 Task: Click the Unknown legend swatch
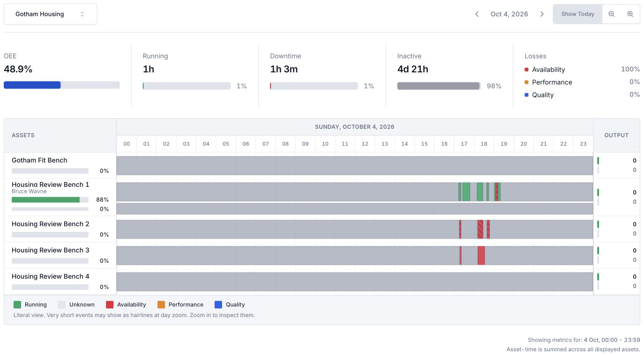pos(62,304)
